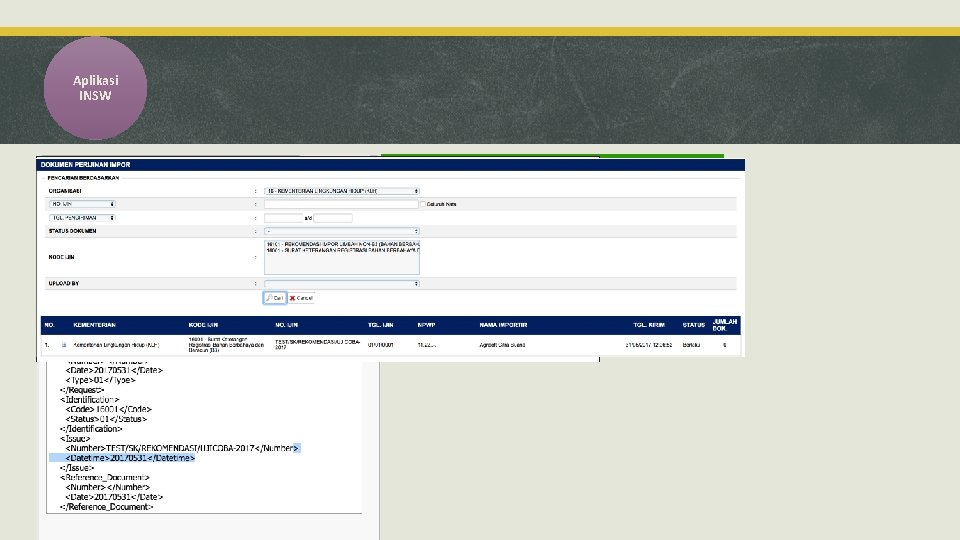Viewport: 960px width, 540px height.
Task: Select 16101 Rekomendasi Impor Limbah in Kode Ijin list
Action: (342, 244)
